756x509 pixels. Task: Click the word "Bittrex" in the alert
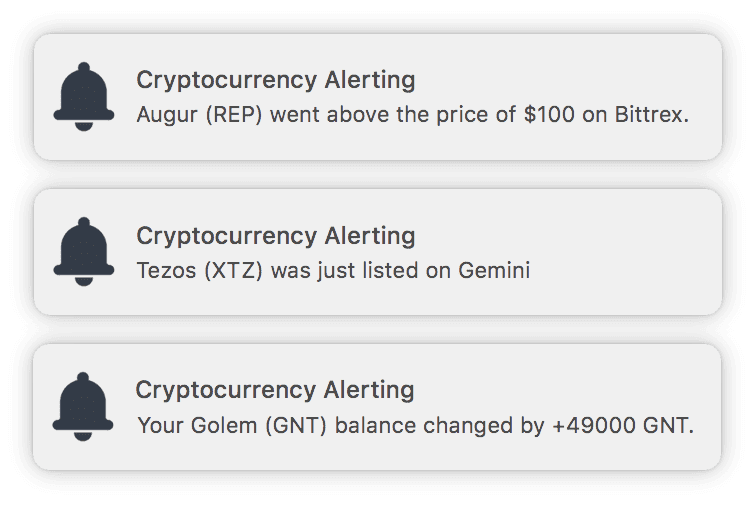pos(650,114)
